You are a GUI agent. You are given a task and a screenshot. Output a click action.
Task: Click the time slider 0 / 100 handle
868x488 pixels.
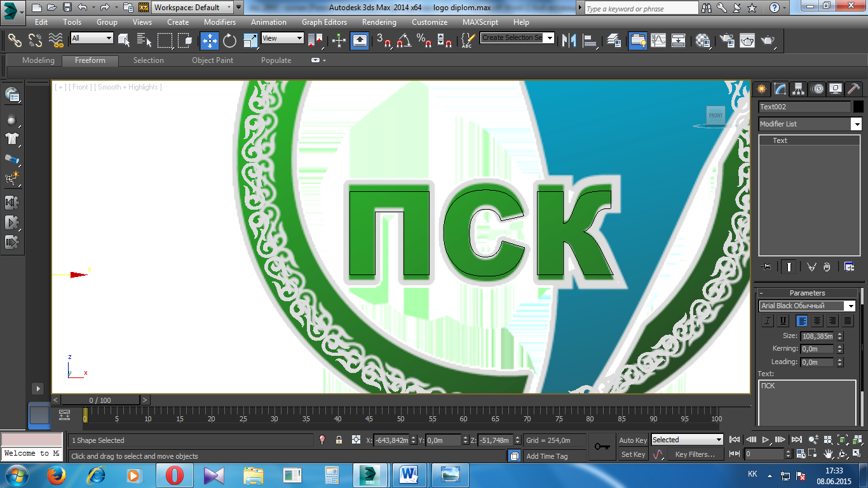(100, 400)
